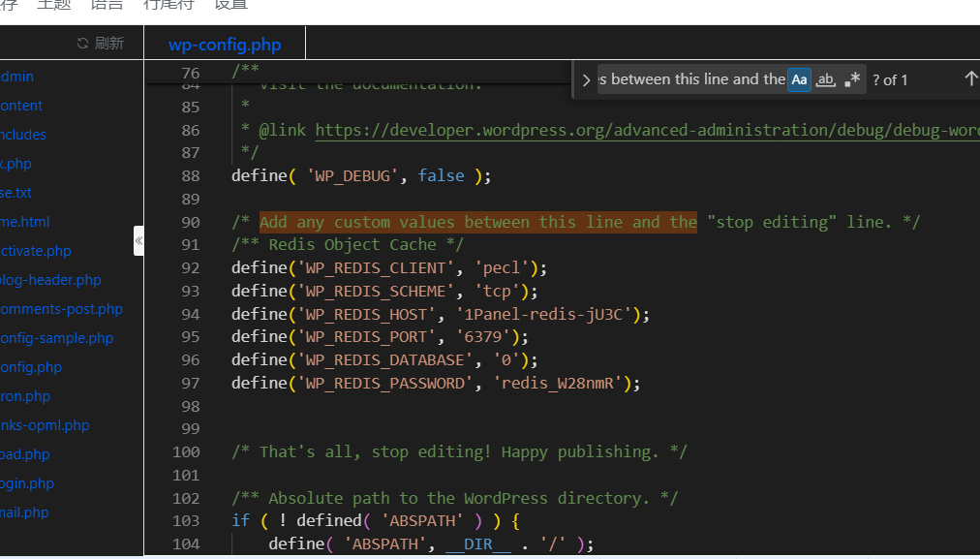The height and width of the screenshot is (559, 980).
Task: Open comments-post.php in file list
Action: [x=61, y=309]
